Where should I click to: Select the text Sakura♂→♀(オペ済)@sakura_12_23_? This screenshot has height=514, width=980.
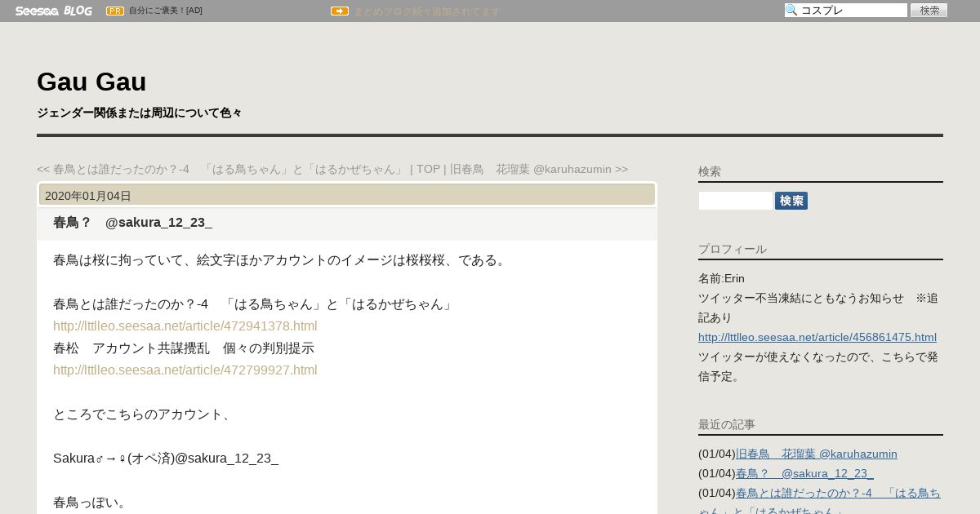pyautogui.click(x=166, y=459)
